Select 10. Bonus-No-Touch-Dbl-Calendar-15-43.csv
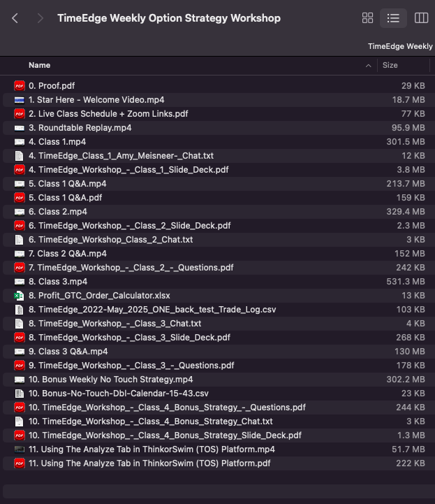The width and height of the screenshot is (435, 504). 118,394
